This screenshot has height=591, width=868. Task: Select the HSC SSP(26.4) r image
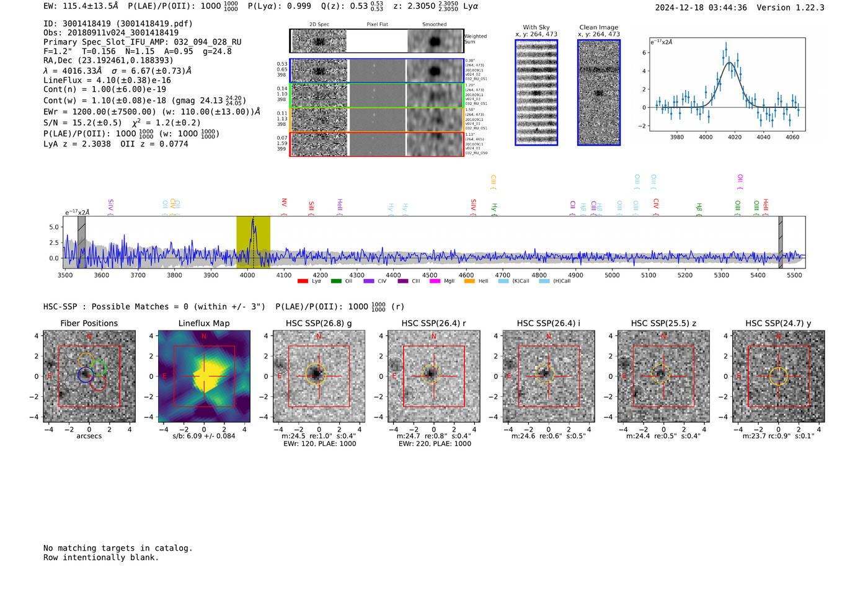(x=434, y=376)
